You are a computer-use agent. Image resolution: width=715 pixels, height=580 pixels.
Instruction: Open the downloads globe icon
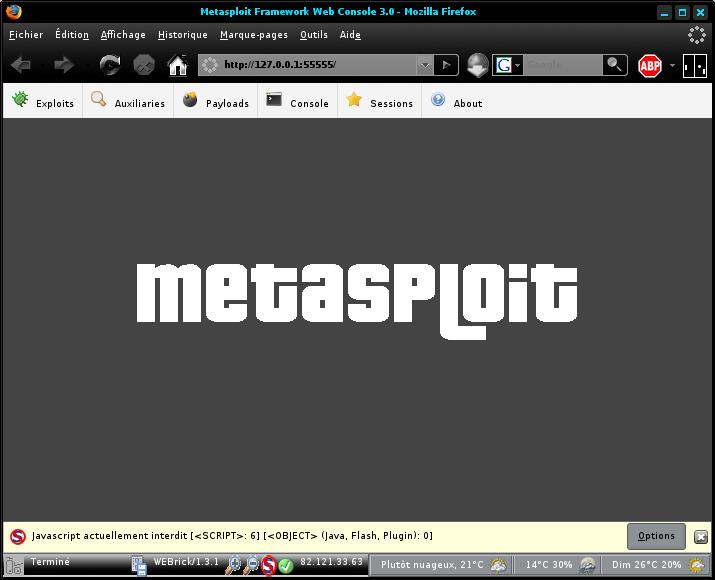(x=477, y=65)
